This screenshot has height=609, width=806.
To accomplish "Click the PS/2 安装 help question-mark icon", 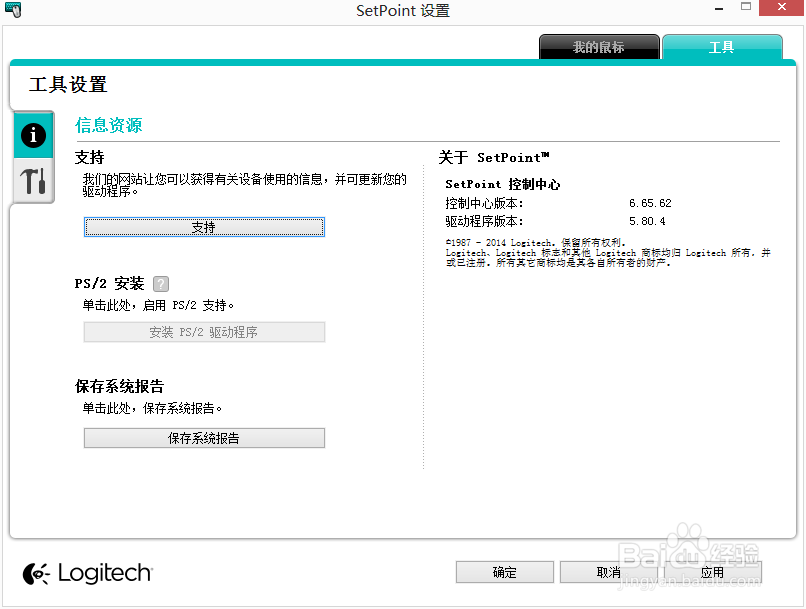I will pyautogui.click(x=161, y=284).
